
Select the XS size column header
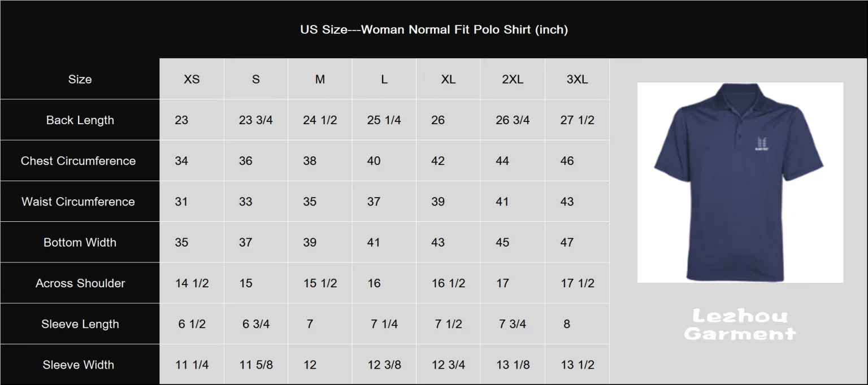192,80
